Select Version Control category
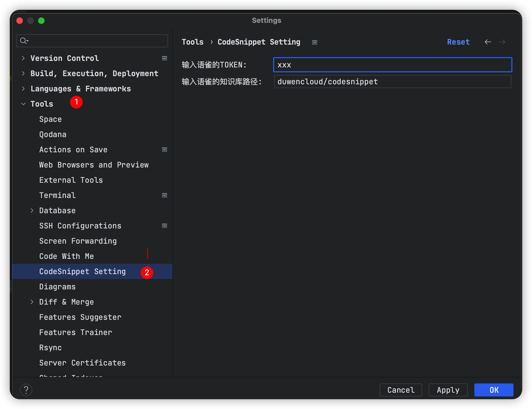 [x=65, y=58]
